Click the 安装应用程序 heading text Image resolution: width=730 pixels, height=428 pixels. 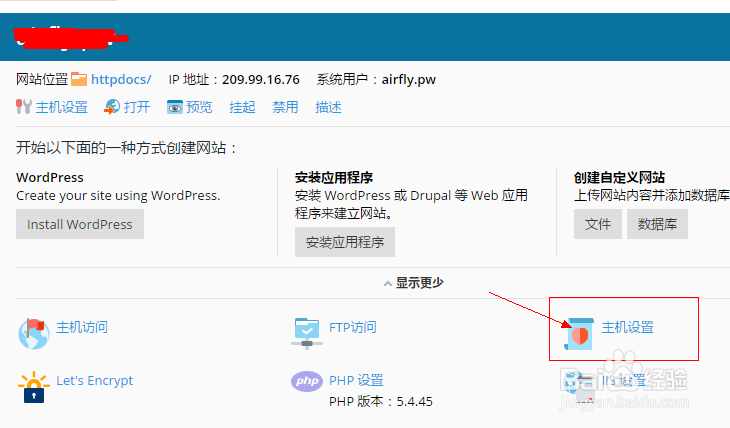[x=334, y=177]
